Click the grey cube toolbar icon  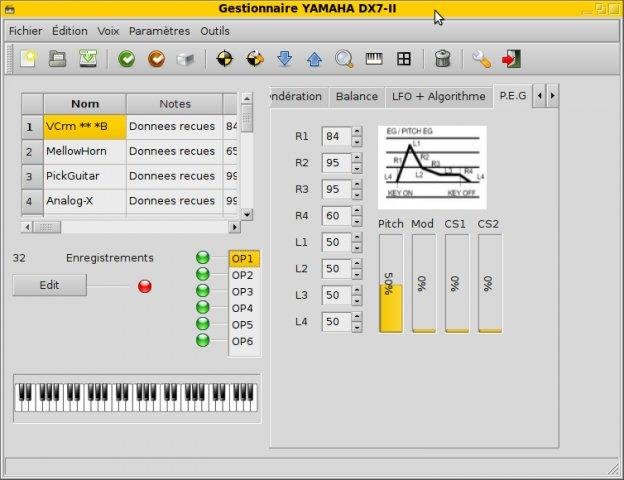pos(185,59)
